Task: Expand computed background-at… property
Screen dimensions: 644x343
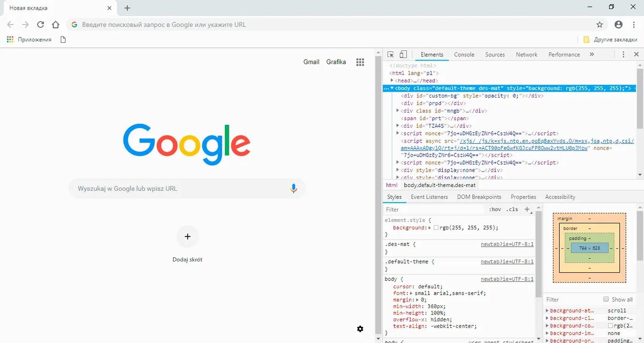Action: click(547, 311)
